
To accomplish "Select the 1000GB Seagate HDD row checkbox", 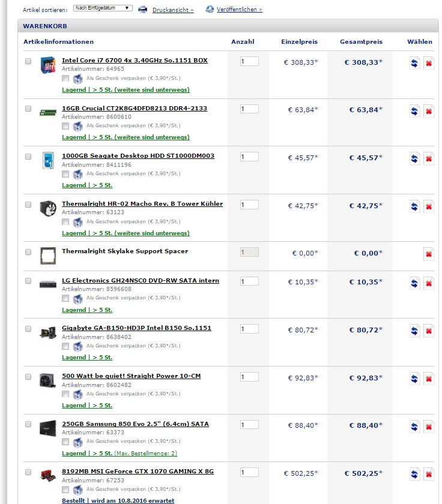I will coord(28,157).
